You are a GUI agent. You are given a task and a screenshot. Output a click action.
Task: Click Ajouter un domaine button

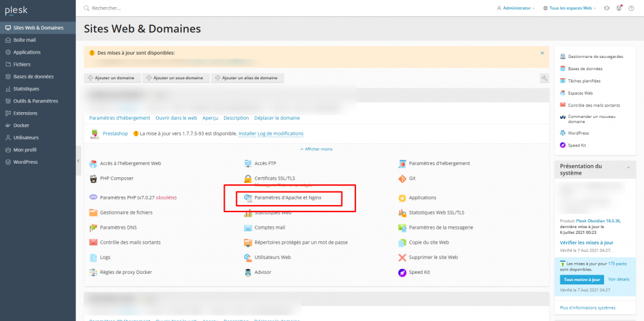[x=113, y=78]
